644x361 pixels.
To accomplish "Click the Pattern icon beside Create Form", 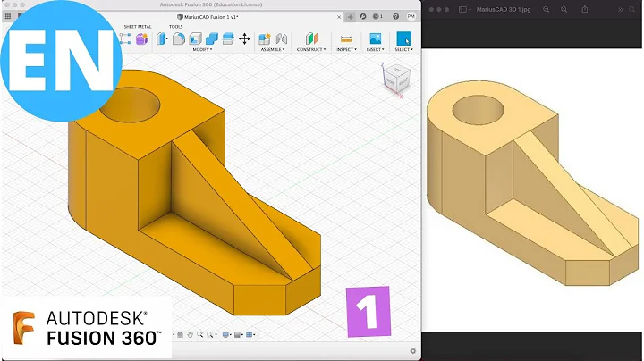I will click(x=125, y=39).
